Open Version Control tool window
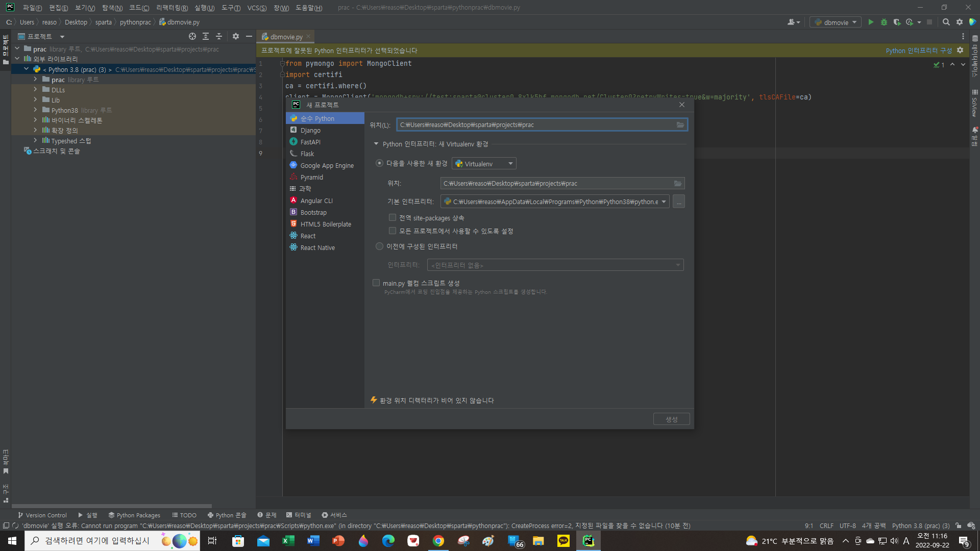This screenshot has height=551, width=980. tap(42, 515)
